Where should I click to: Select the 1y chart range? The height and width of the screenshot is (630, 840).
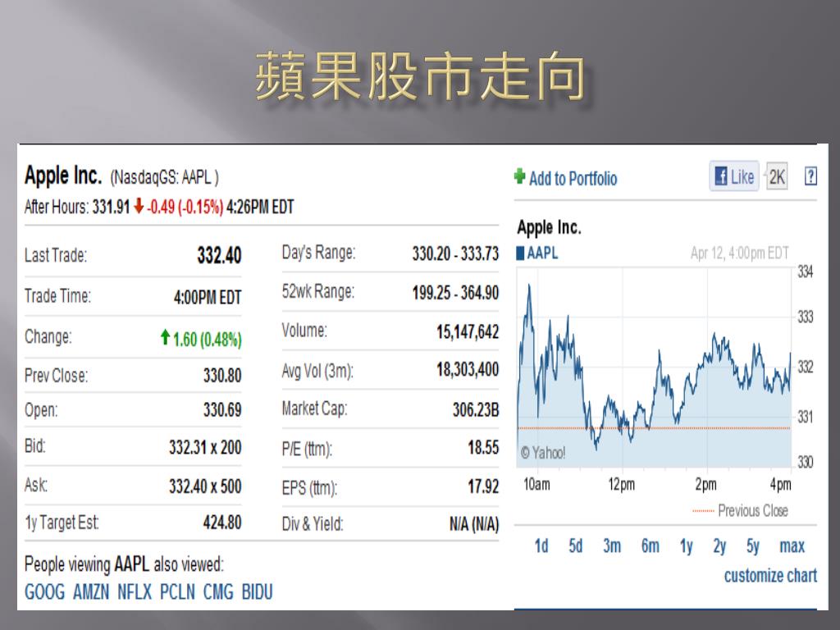(x=687, y=546)
